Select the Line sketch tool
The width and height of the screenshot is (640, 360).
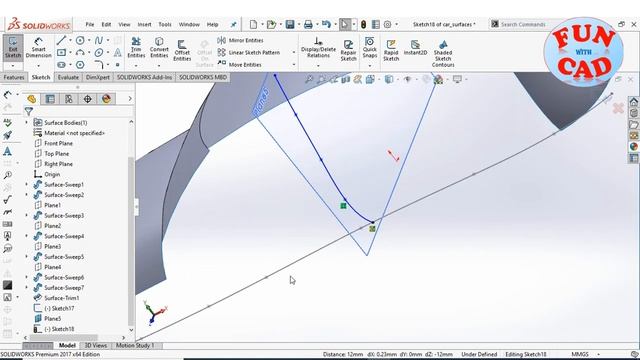coord(61,40)
